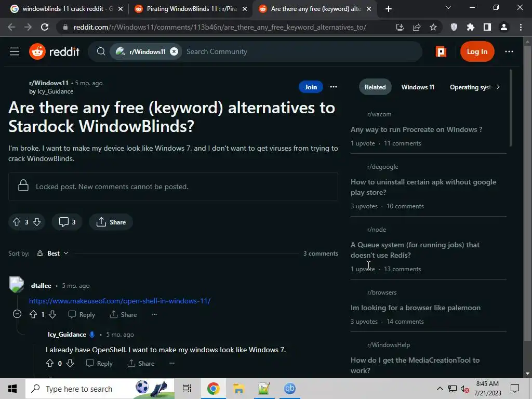The height and width of the screenshot is (399, 532).
Task: Open the Sort by Best dropdown
Action: click(x=53, y=254)
